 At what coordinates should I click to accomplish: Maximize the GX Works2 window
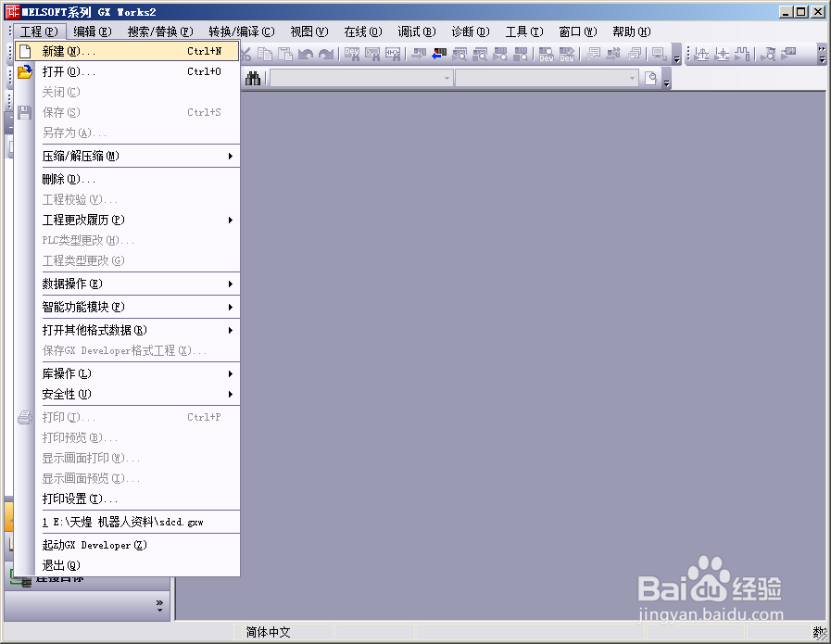point(802,12)
